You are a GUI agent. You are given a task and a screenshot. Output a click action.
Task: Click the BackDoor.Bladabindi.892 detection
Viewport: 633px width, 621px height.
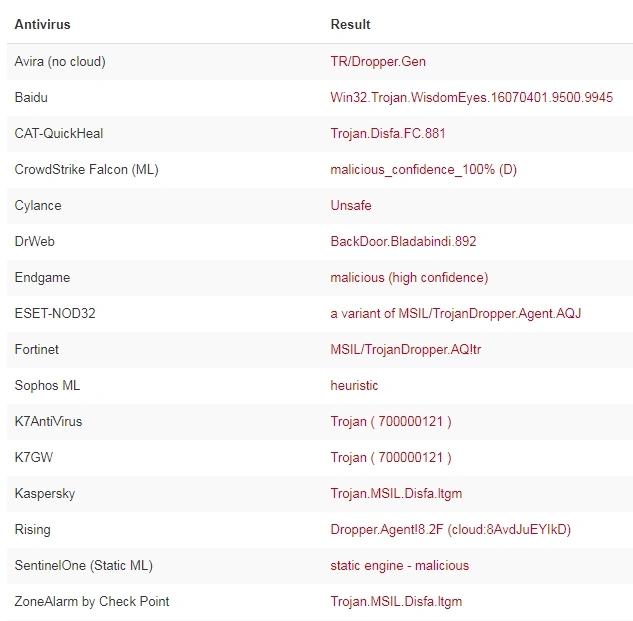point(403,241)
